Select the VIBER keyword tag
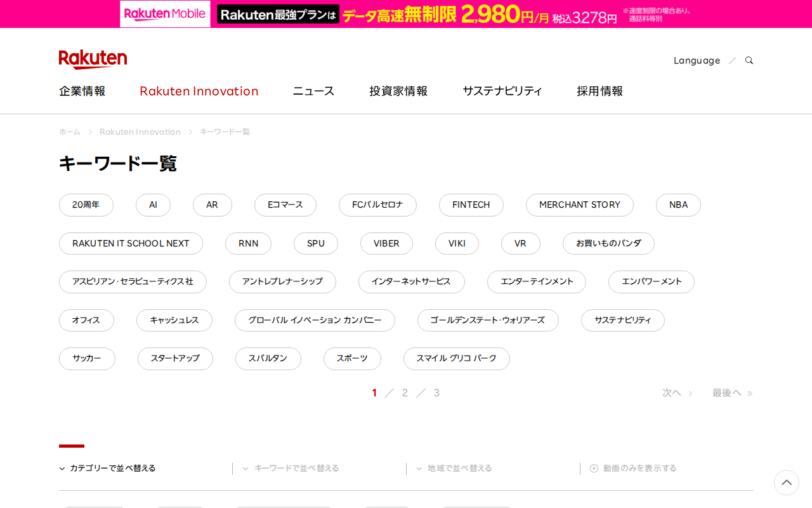812x508 pixels. click(x=386, y=244)
